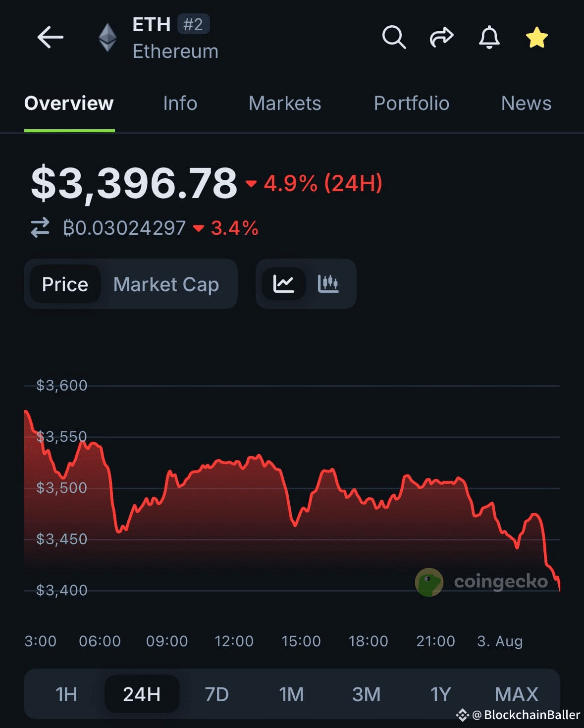Switch to candlestick chart icon
The width and height of the screenshot is (584, 728).
pos(328,284)
